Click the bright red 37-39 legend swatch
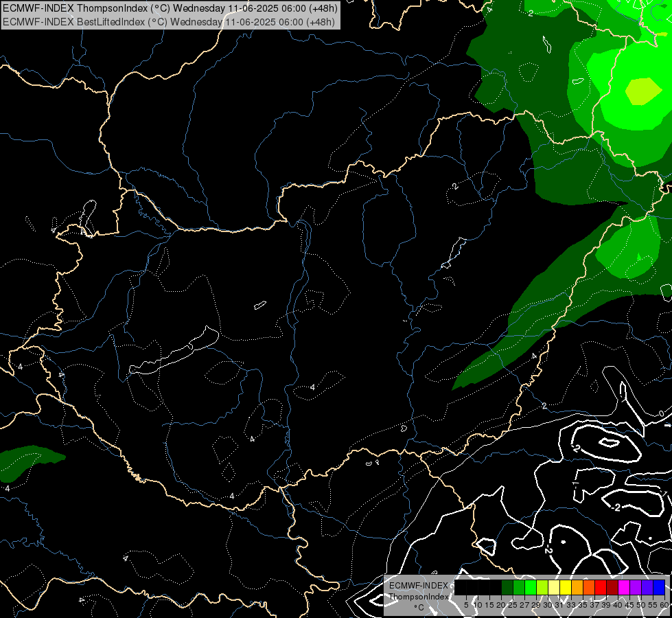Image resolution: width=672 pixels, height=618 pixels. (601, 587)
